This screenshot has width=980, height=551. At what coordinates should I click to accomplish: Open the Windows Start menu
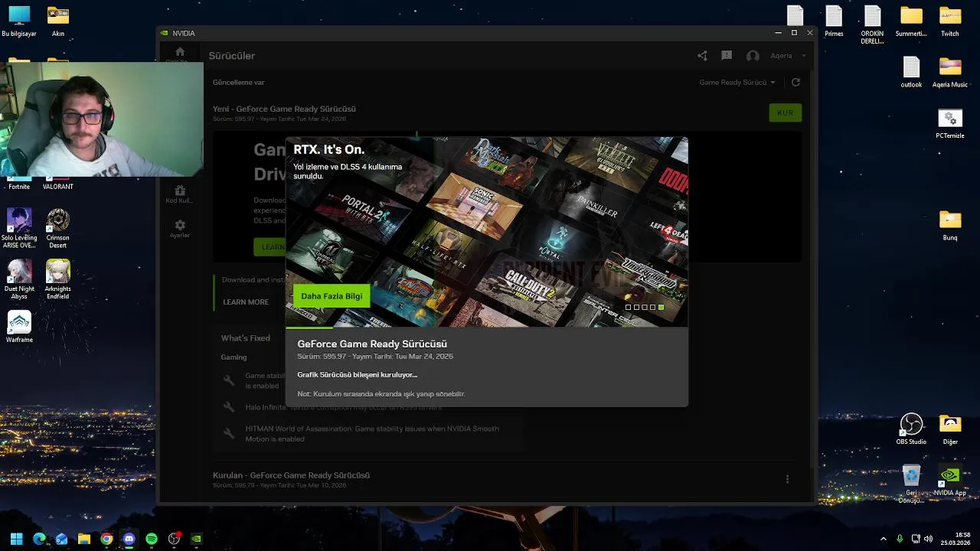tap(16, 539)
